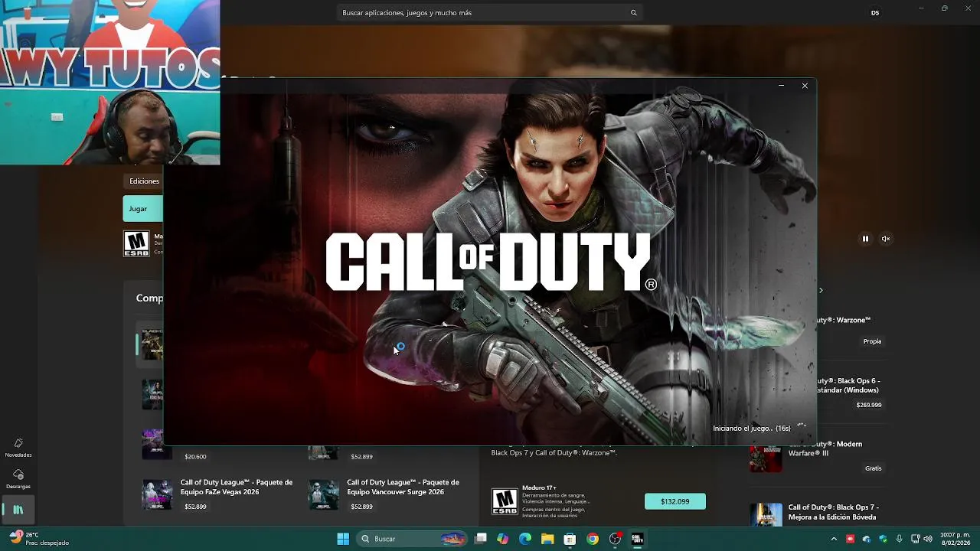
Task: Open the OneDrive cloud icon in the system tray
Action: click(x=867, y=539)
